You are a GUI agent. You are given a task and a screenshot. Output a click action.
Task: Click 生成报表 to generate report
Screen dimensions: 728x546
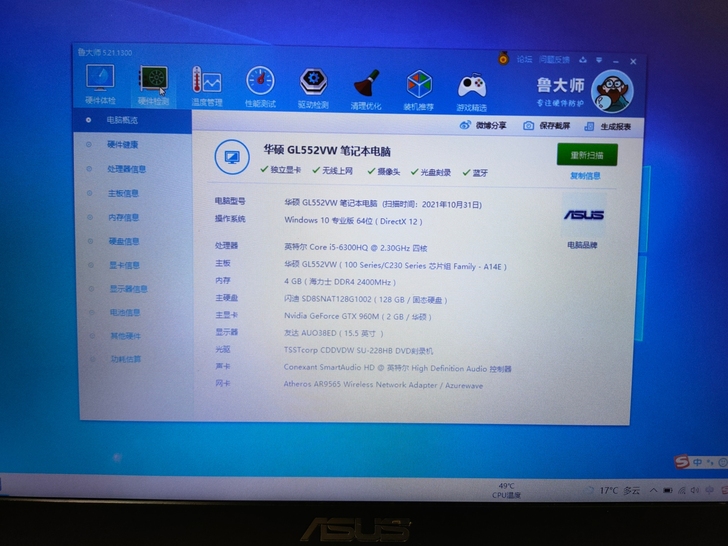pos(608,126)
